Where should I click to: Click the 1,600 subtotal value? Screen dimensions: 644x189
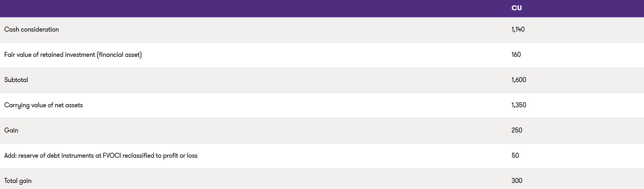518,80
